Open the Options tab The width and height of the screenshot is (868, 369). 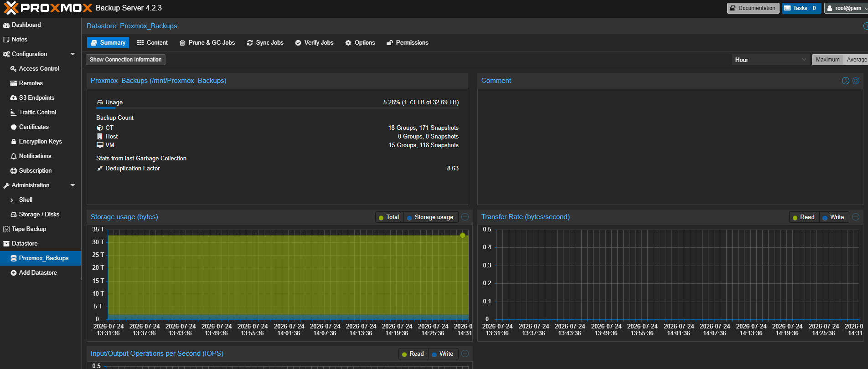[x=360, y=43]
